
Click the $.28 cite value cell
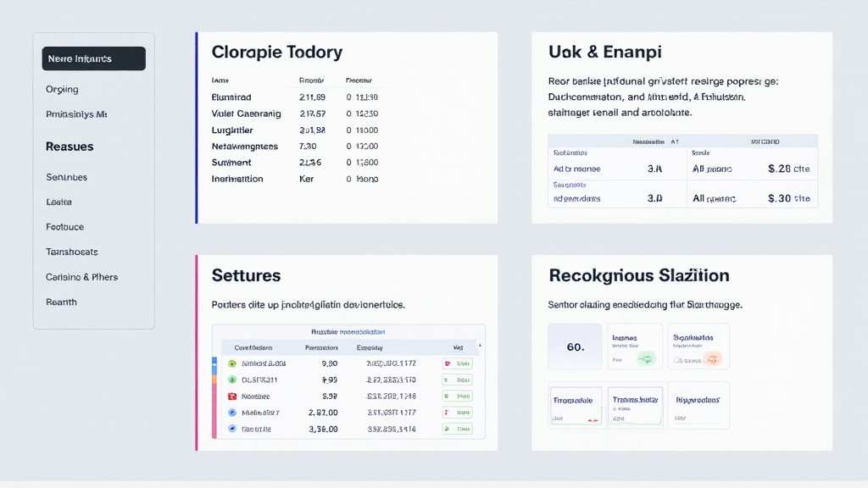click(x=788, y=169)
